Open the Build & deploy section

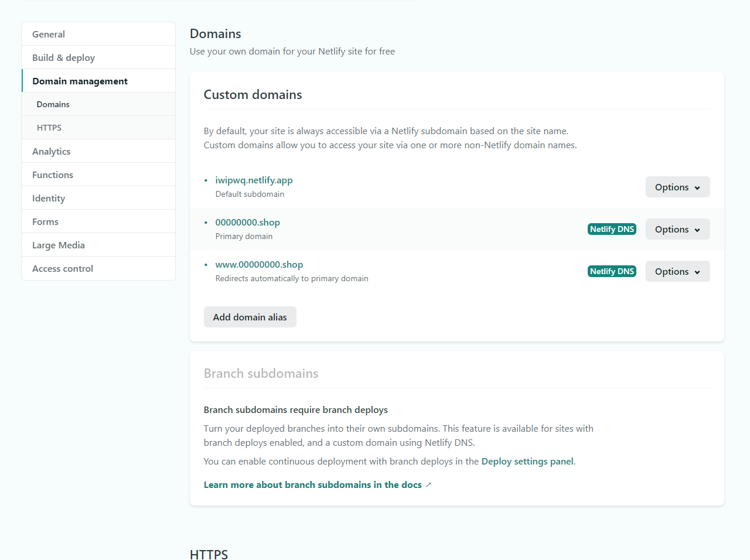(98, 57)
